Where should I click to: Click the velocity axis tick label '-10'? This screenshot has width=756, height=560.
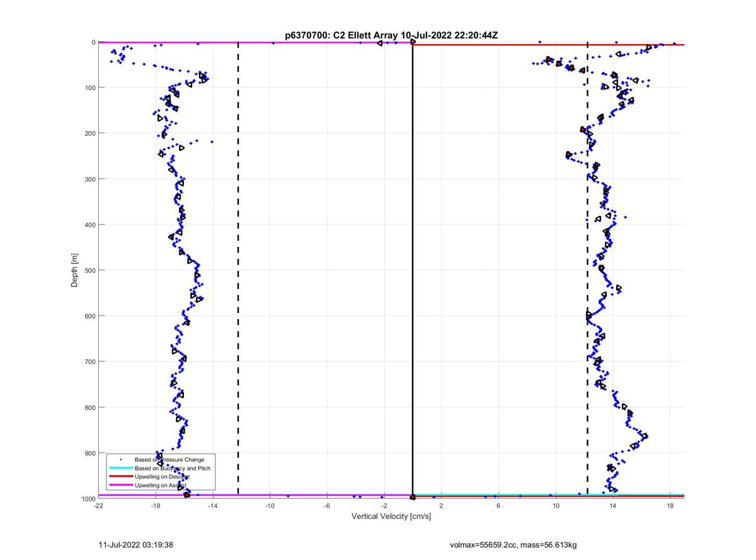pos(270,505)
